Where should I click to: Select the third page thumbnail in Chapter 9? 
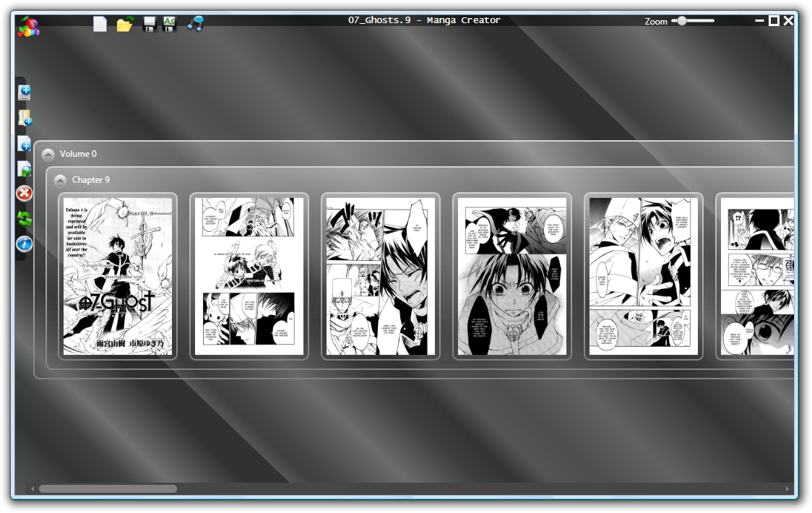click(x=381, y=276)
